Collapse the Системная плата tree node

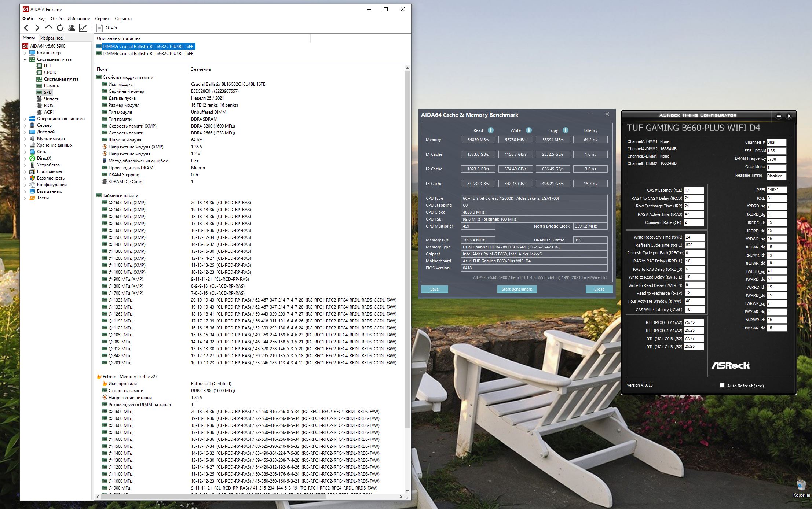pyautogui.click(x=25, y=59)
